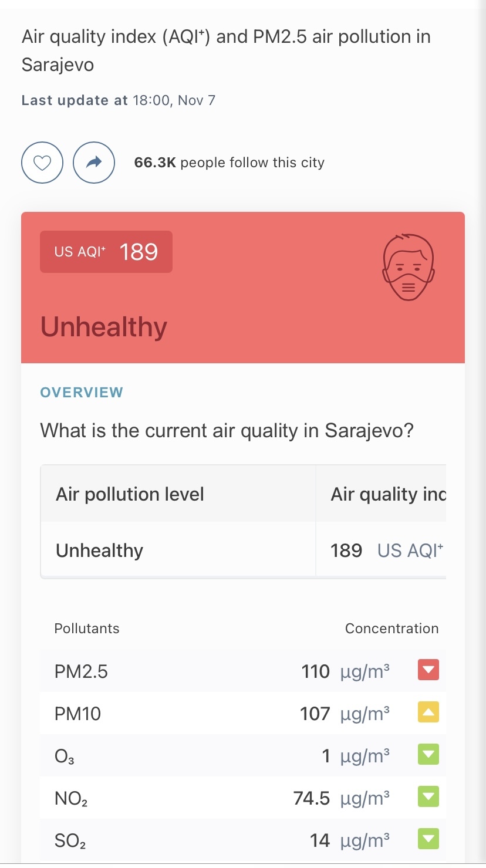486x868 pixels.
Task: Expand the PM2.5 red arrow indicator
Action: (428, 670)
